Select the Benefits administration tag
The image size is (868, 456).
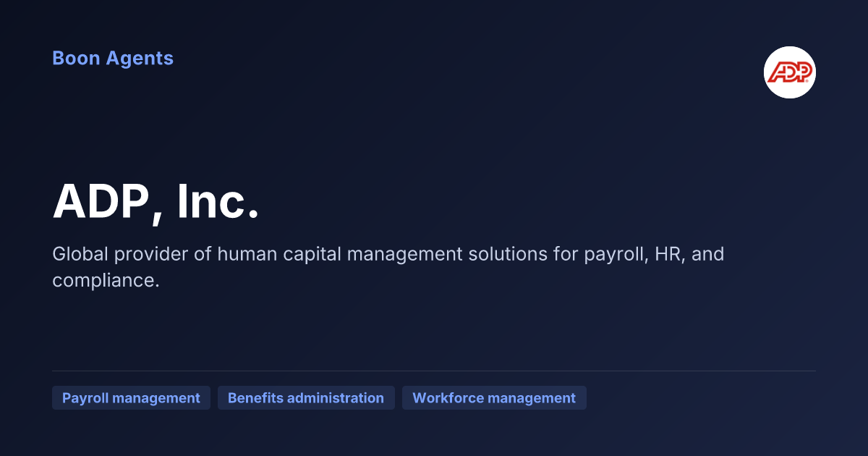306,398
